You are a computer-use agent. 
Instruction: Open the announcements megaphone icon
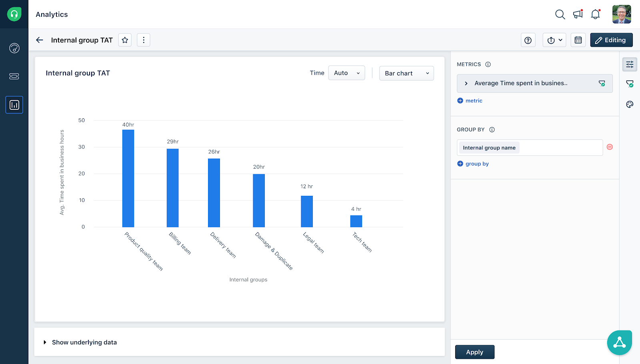tap(577, 14)
